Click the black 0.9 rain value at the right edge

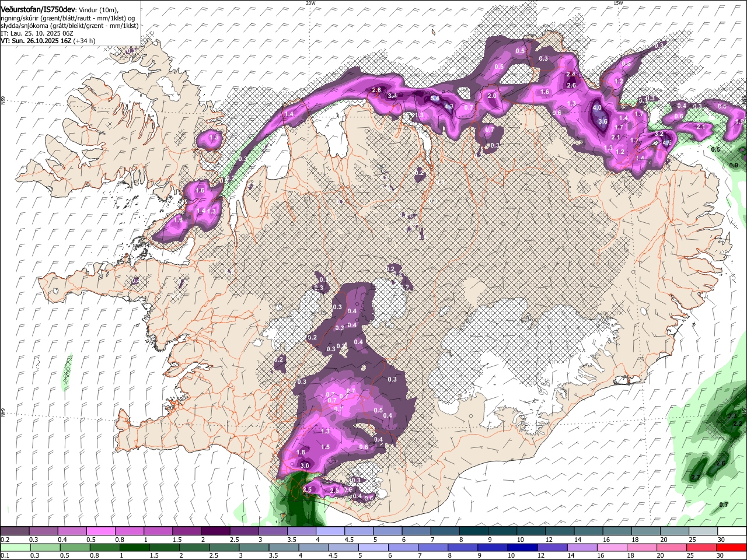click(x=734, y=166)
